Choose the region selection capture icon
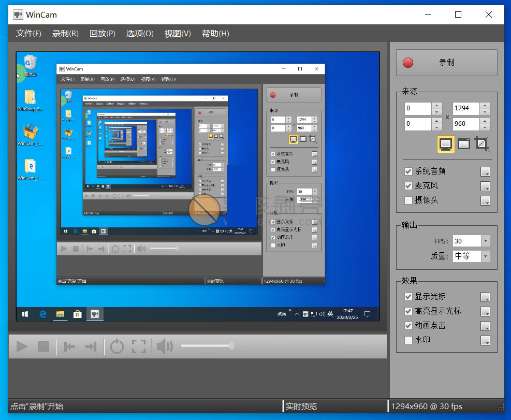Screen dimensions: 511x420 [x=481, y=144]
